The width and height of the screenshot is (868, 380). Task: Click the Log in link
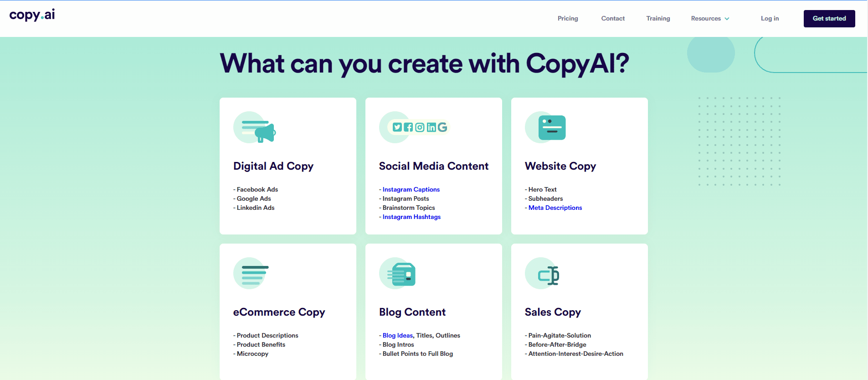coord(770,19)
